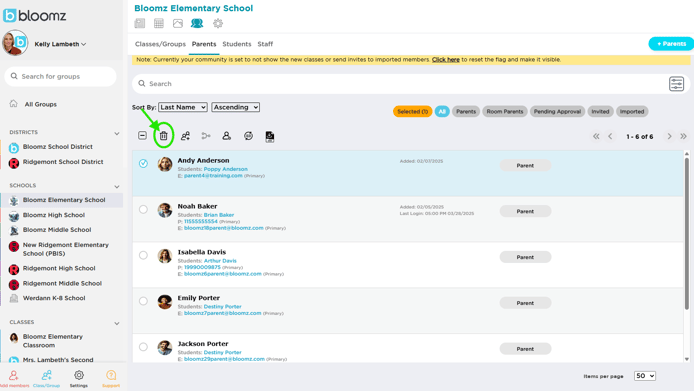Click the Search for groups field

pyautogui.click(x=61, y=76)
